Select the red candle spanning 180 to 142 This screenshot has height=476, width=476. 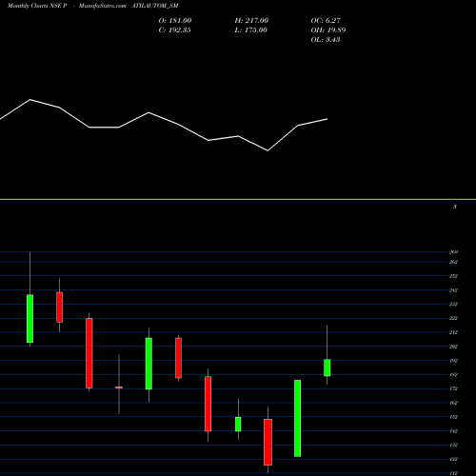pyautogui.click(x=208, y=404)
